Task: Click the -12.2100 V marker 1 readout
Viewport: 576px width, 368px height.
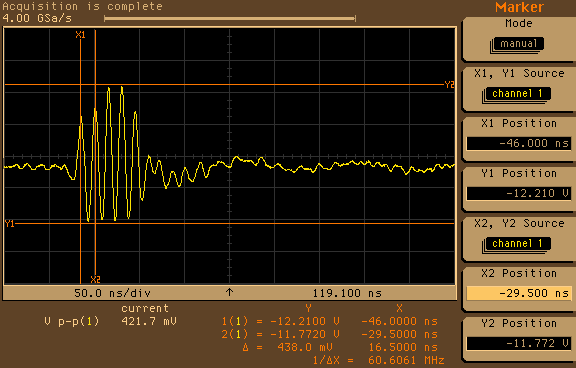Action: 305,321
